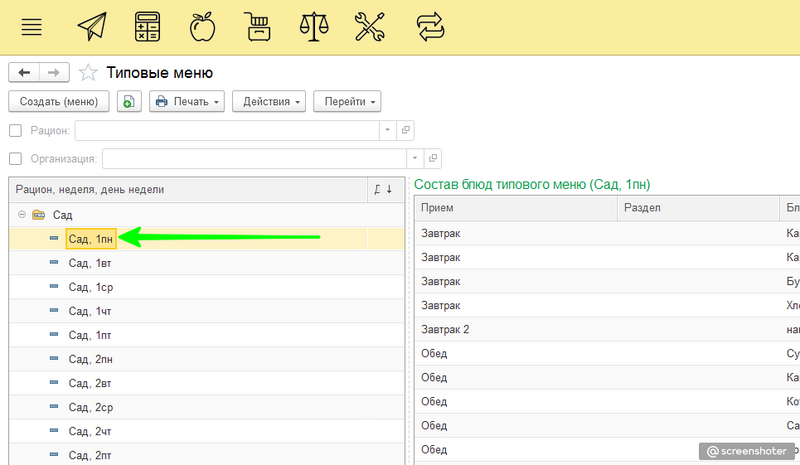Open the calculator section icon
The image size is (800, 465).
pyautogui.click(x=148, y=27)
